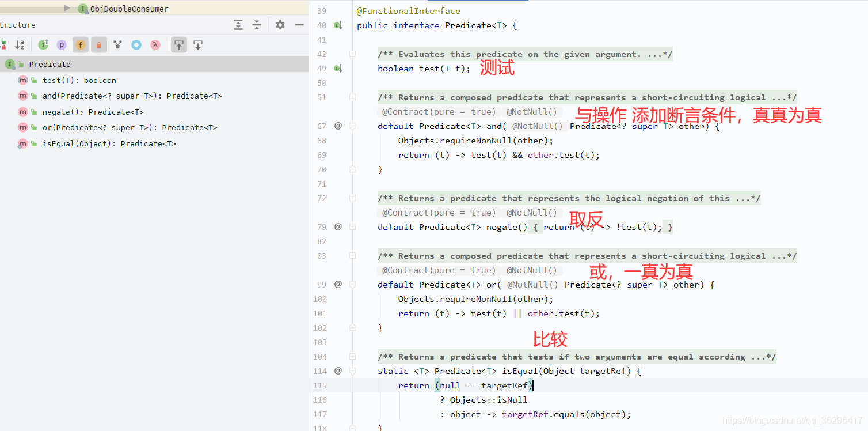Toggle Show Fields orange f icon
This screenshot has height=431, width=868.
tap(81, 44)
